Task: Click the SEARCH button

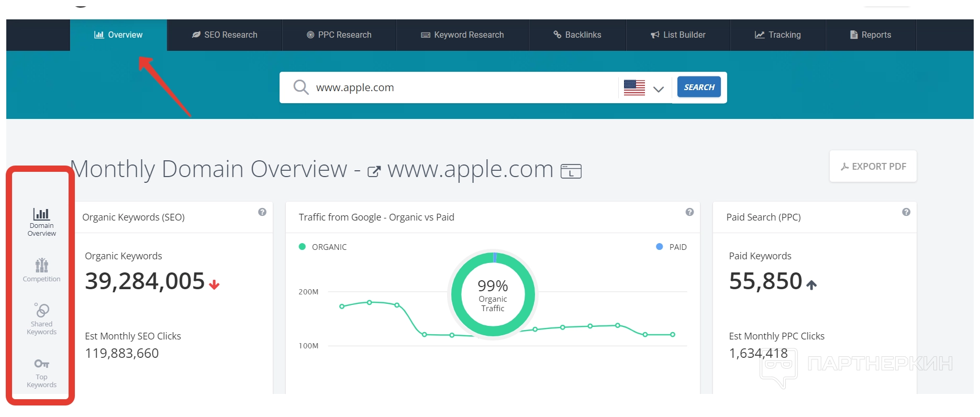Action: [699, 87]
